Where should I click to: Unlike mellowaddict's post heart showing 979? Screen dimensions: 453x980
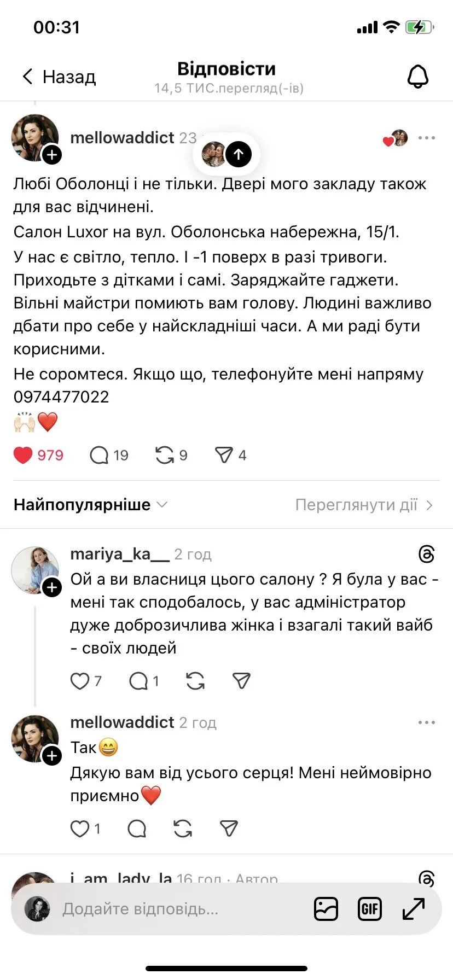pyautogui.click(x=23, y=453)
